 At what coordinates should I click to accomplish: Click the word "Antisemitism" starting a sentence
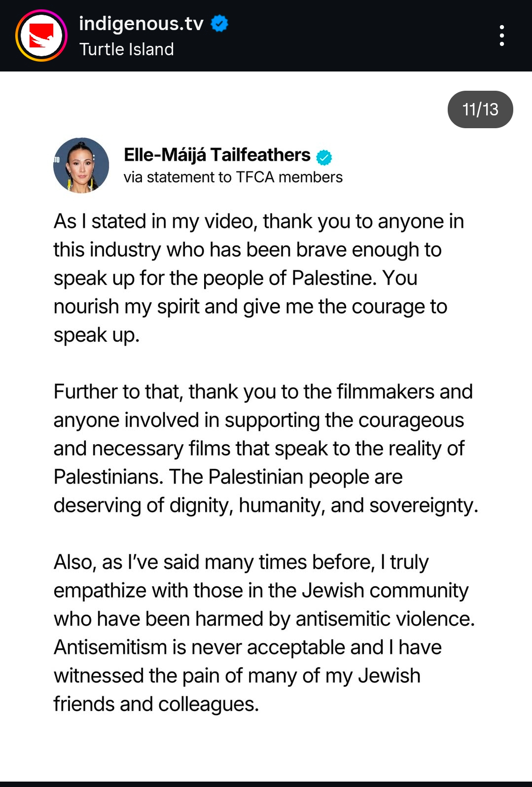pos(110,647)
